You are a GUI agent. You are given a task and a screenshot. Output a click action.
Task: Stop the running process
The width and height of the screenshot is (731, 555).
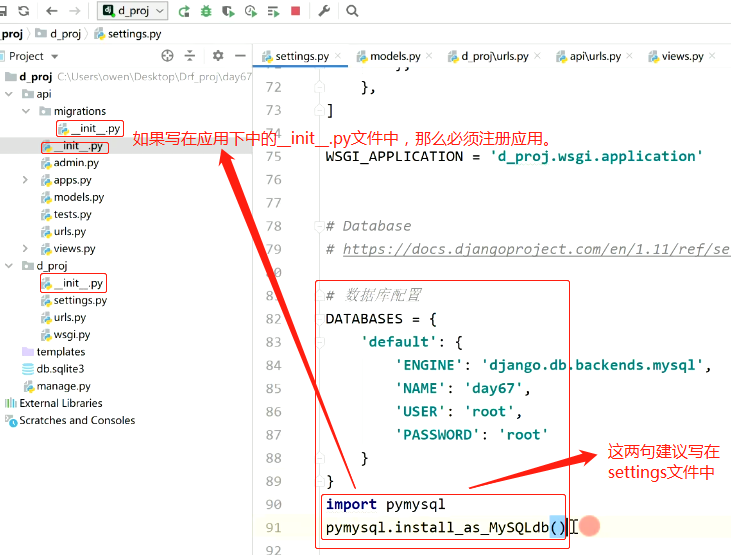pos(295,11)
